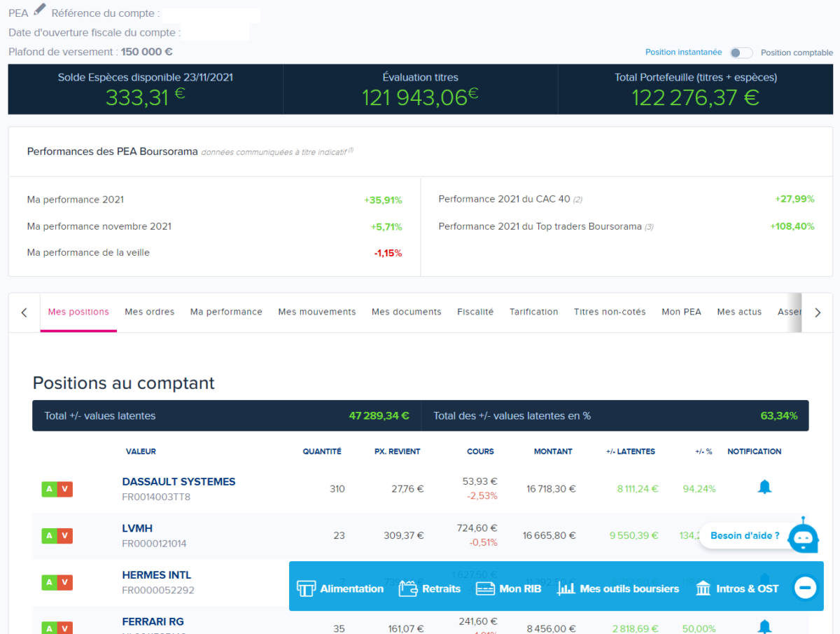Click the QUANTITÉ column header

click(x=322, y=452)
